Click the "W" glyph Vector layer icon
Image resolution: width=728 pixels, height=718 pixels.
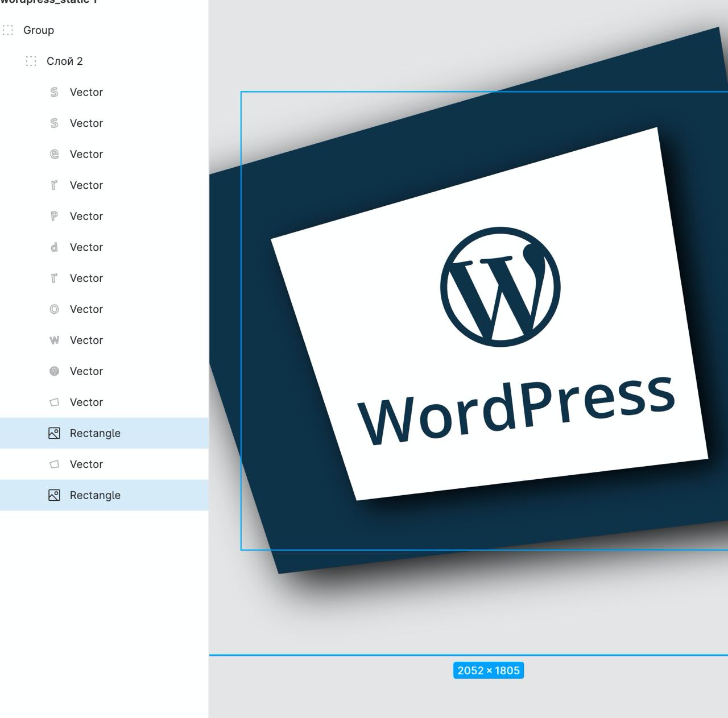pos(54,340)
